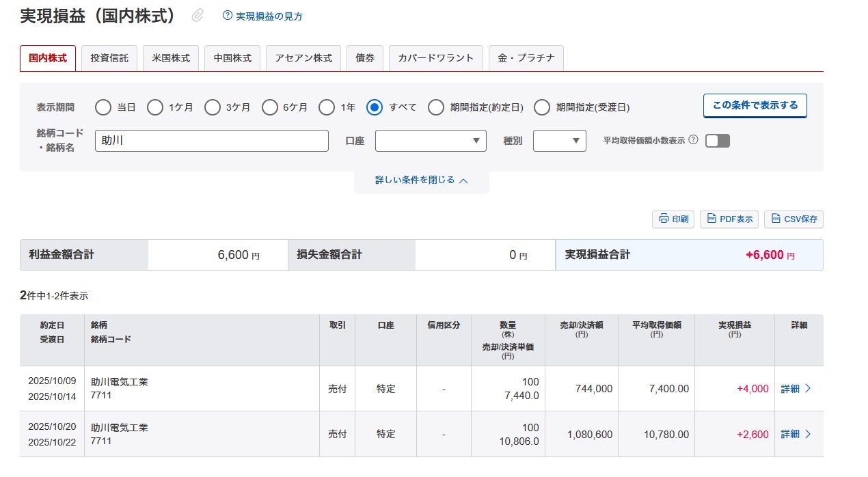The width and height of the screenshot is (868, 477).
Task: Save data with CSV保存
Action: [794, 219]
